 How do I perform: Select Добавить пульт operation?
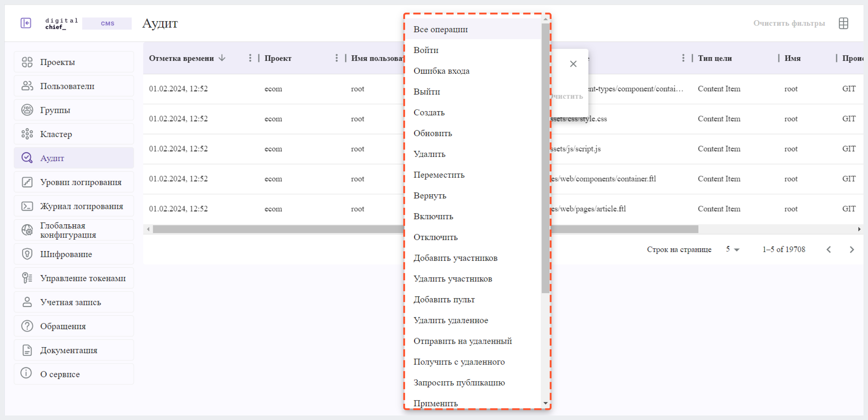(x=472, y=299)
